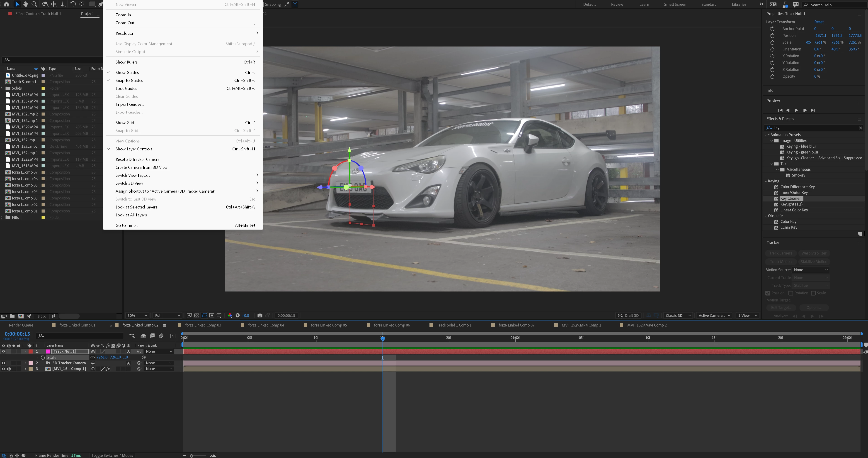This screenshot has height=458, width=868.
Task: Click the Home icon in toolbar
Action: 6,4
